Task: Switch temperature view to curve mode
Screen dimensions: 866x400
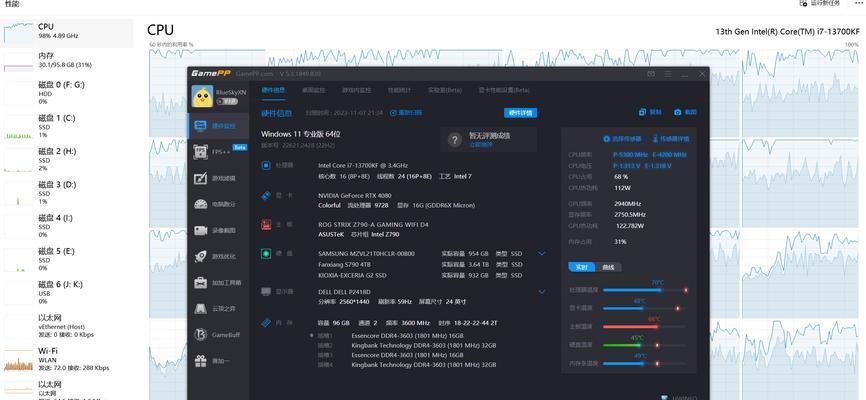Action: (608, 267)
